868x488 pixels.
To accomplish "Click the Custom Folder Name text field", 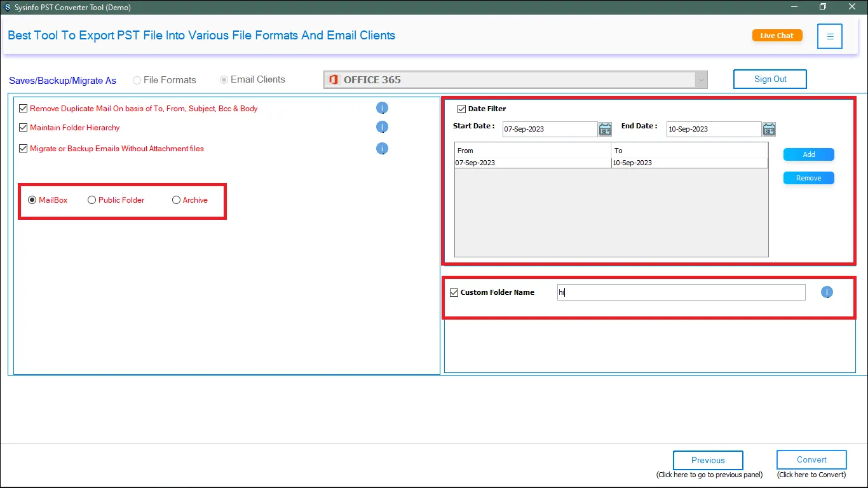I will (681, 292).
